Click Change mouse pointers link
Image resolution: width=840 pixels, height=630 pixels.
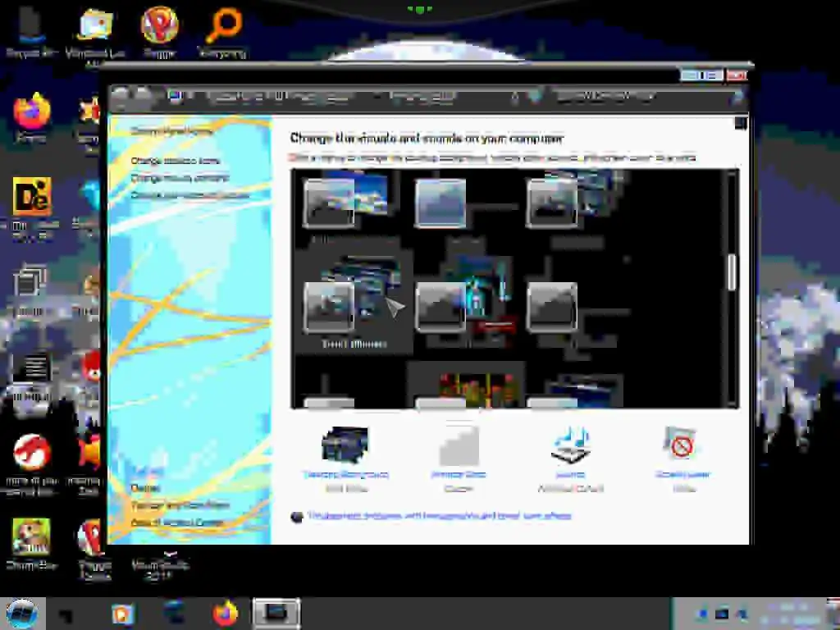(x=180, y=177)
